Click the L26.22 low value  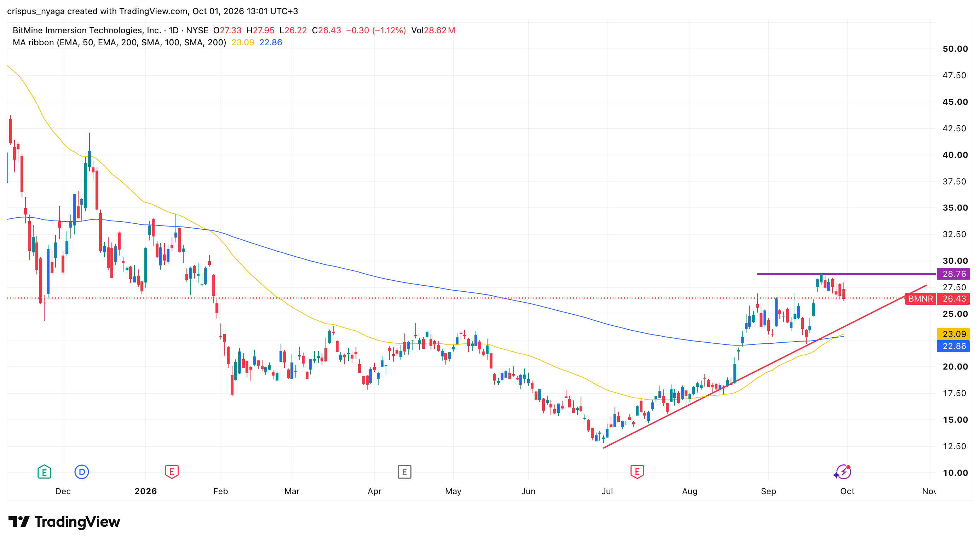[x=293, y=30]
